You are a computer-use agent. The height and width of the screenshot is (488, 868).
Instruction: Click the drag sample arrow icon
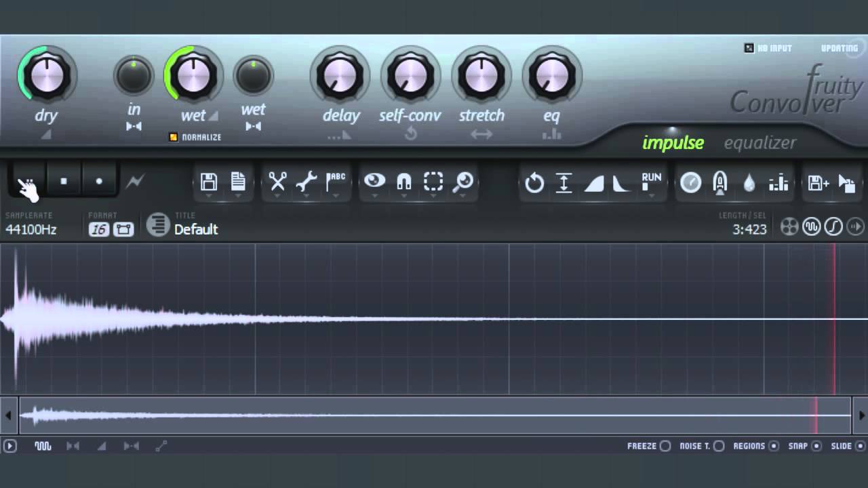point(847,183)
